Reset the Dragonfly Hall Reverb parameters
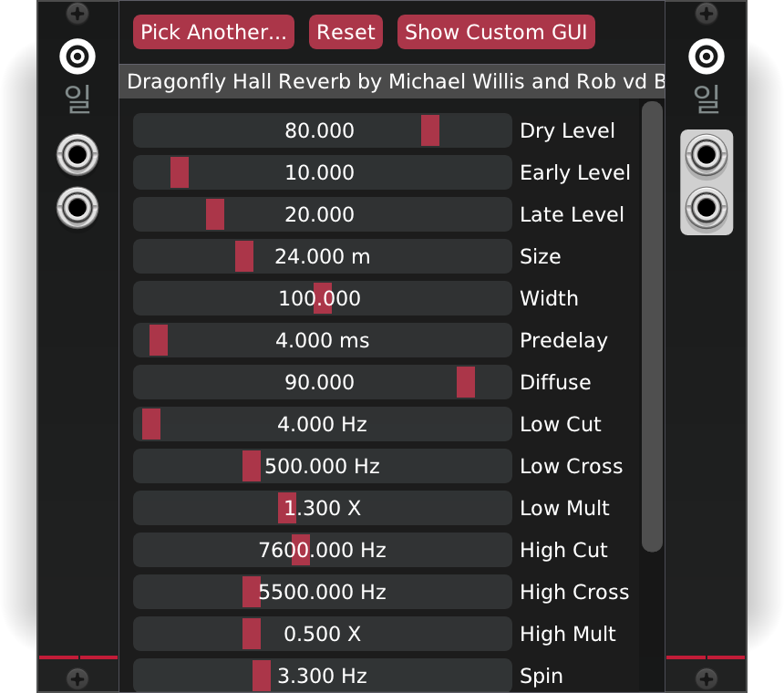The width and height of the screenshot is (784, 693). point(346,32)
